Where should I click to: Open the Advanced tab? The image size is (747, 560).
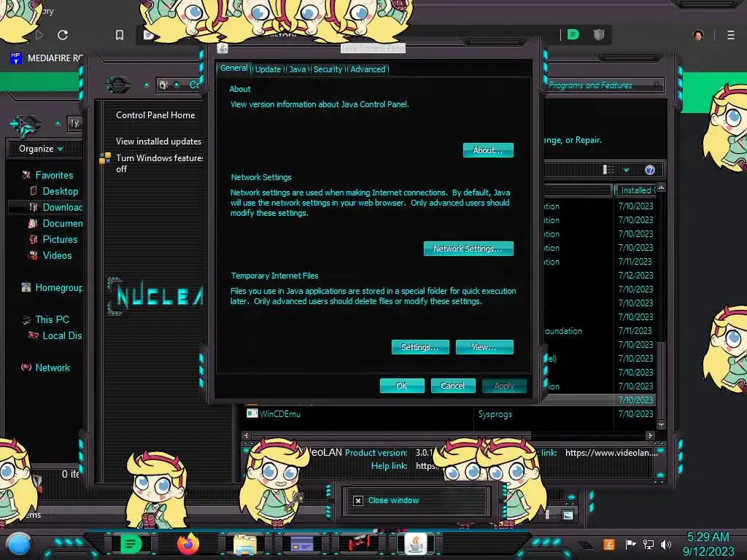(368, 69)
